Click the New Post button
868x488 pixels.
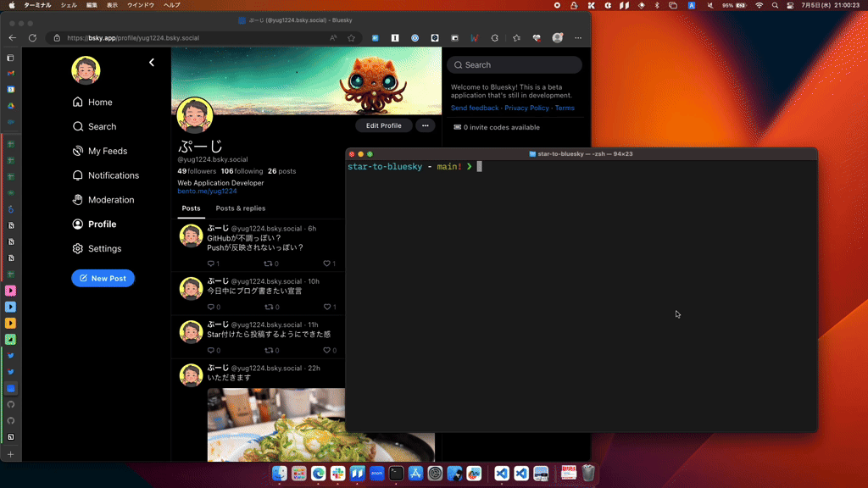(x=103, y=278)
